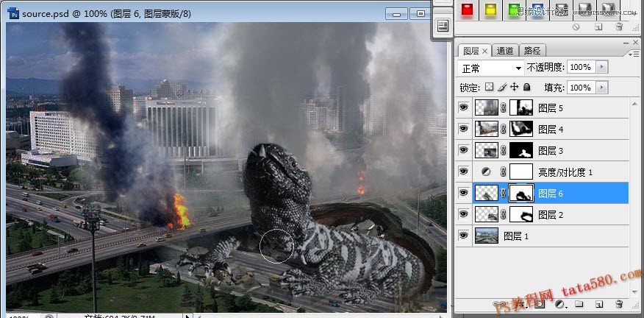Toggle lock position icon
This screenshot has height=318, width=644.
[514, 87]
